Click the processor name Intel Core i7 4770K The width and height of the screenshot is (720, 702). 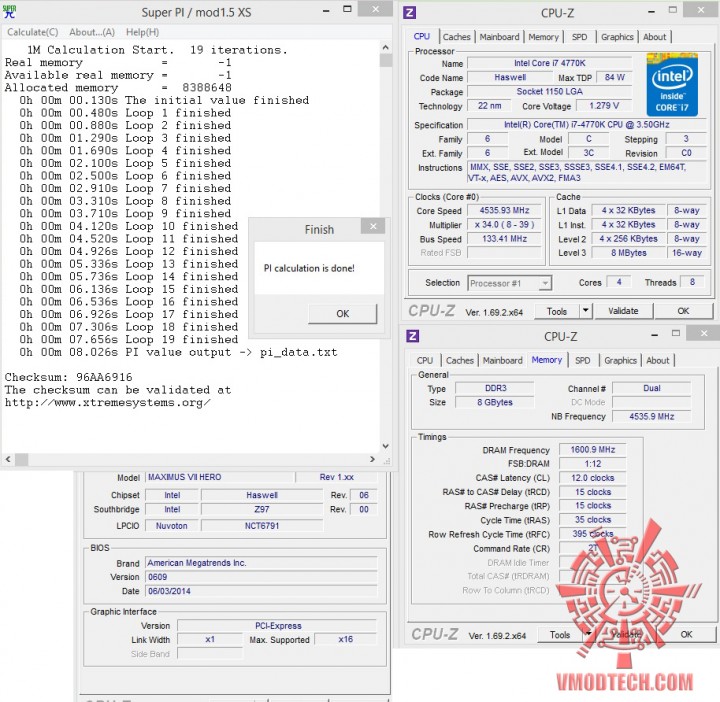[x=549, y=63]
